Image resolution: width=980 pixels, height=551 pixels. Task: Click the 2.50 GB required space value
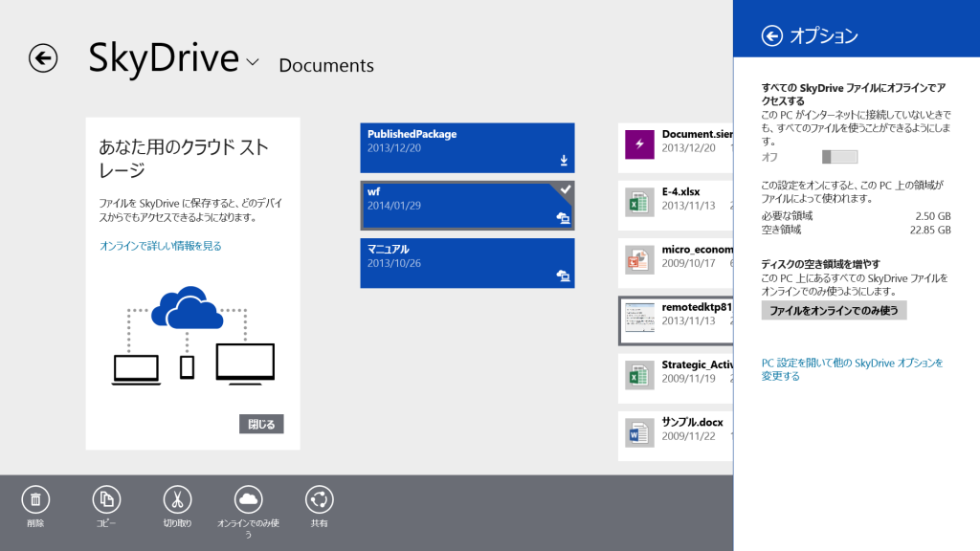[932, 216]
